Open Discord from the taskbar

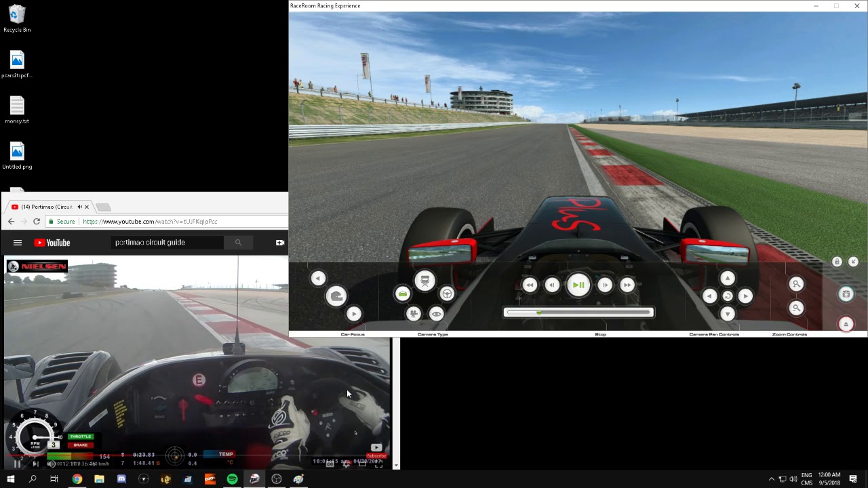[121, 479]
